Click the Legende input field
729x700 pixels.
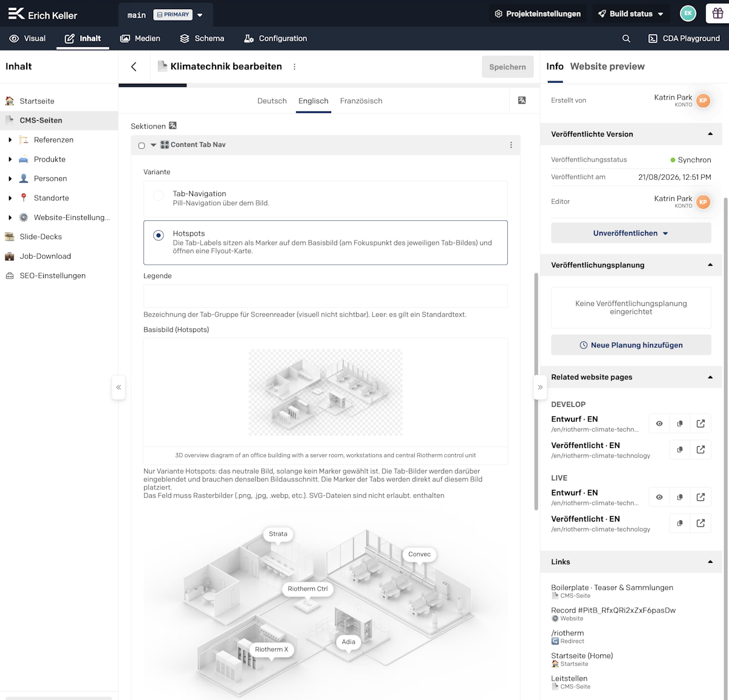[x=326, y=296]
